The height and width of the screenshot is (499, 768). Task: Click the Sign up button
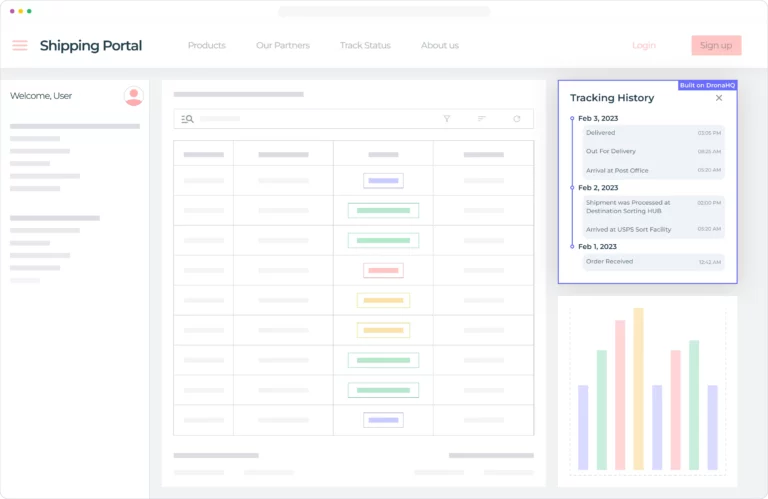click(716, 45)
